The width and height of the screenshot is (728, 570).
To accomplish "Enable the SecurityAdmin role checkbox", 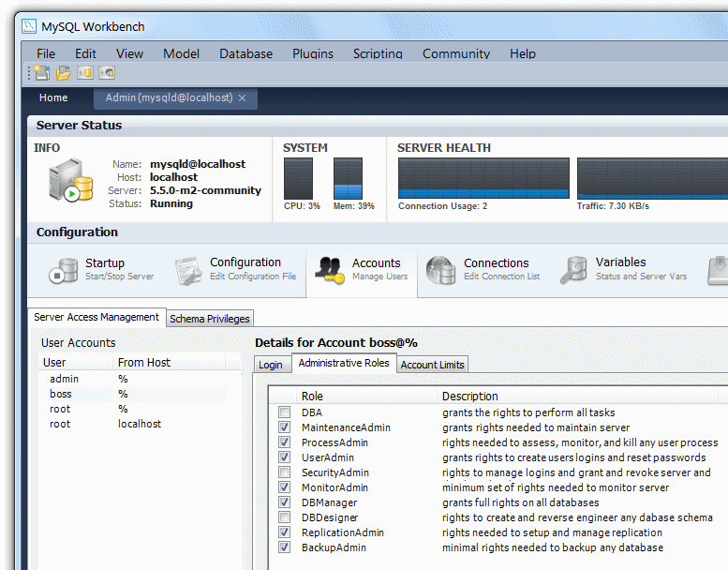I will point(284,472).
